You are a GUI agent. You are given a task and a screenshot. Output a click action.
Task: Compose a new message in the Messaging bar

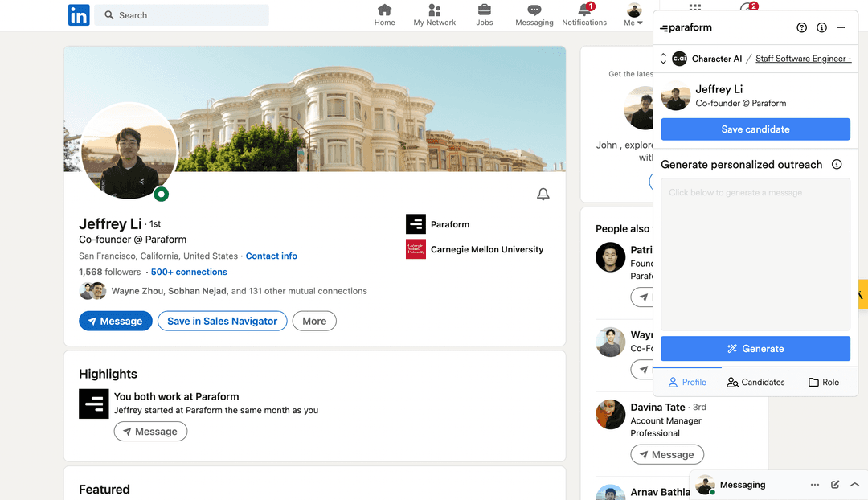835,485
